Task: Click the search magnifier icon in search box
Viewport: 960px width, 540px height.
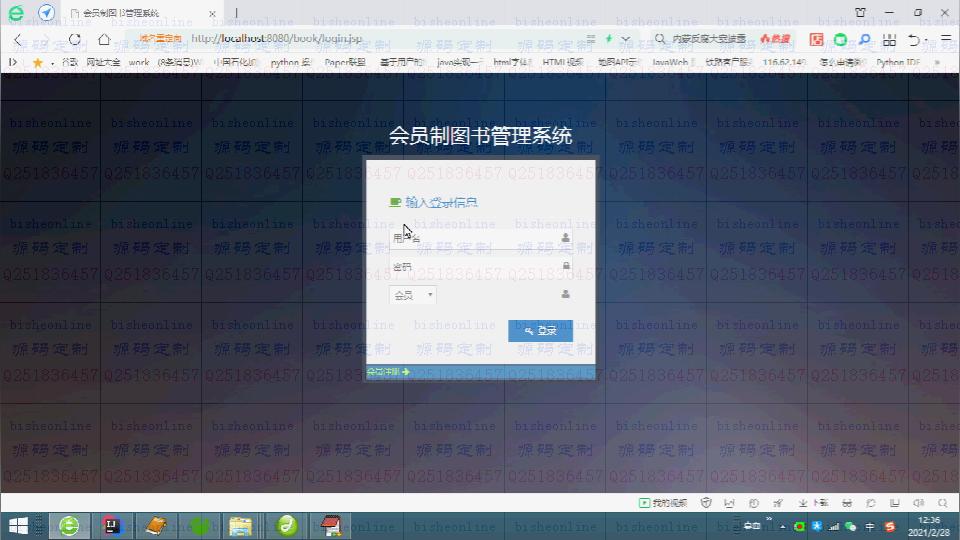Action: pyautogui.click(x=659, y=39)
